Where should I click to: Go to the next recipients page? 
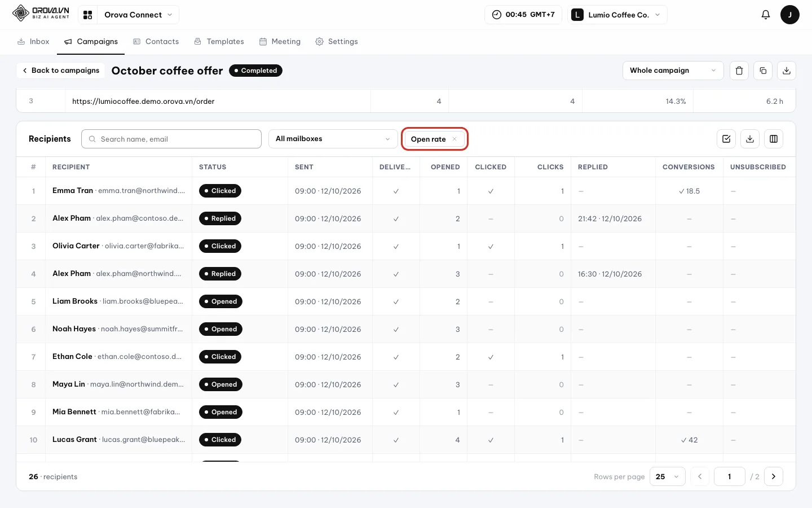tap(774, 476)
